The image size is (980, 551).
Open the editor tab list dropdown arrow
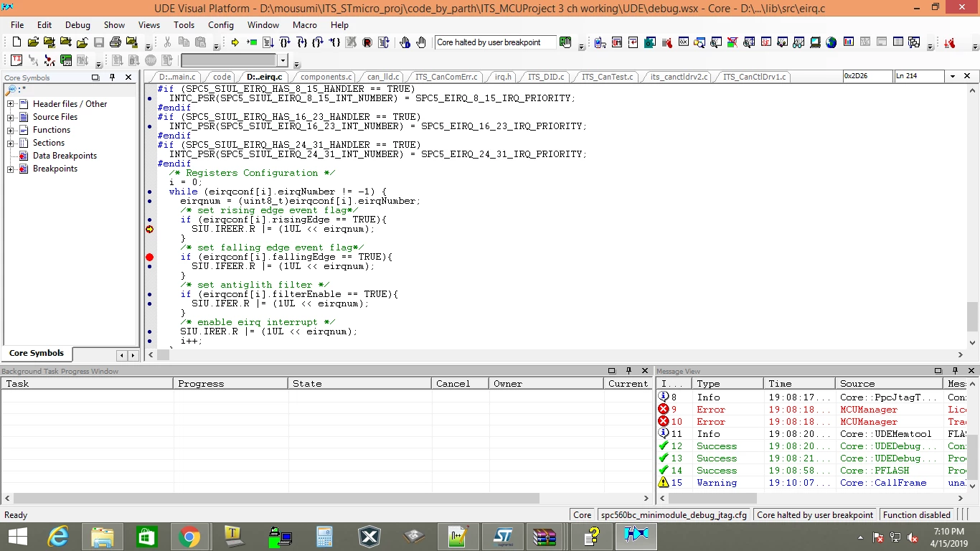[x=953, y=76]
